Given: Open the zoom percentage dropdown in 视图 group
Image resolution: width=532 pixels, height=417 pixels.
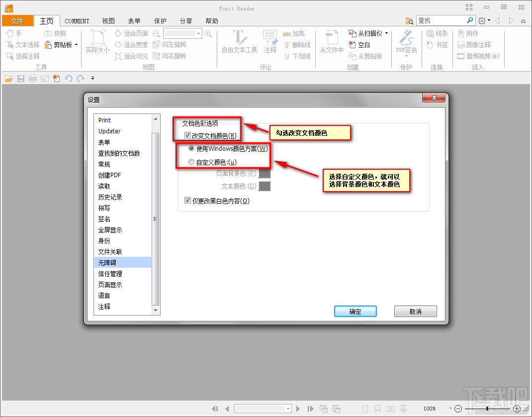Looking at the screenshot, I should pos(199,33).
